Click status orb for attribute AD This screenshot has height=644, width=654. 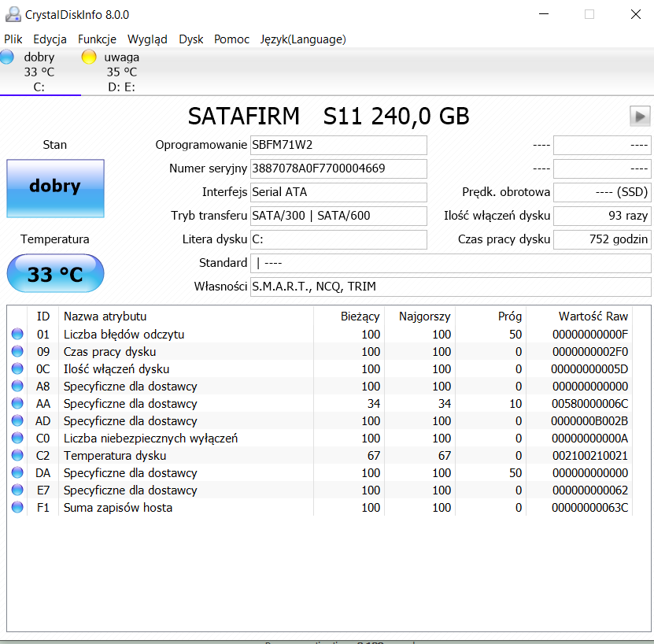(x=17, y=420)
